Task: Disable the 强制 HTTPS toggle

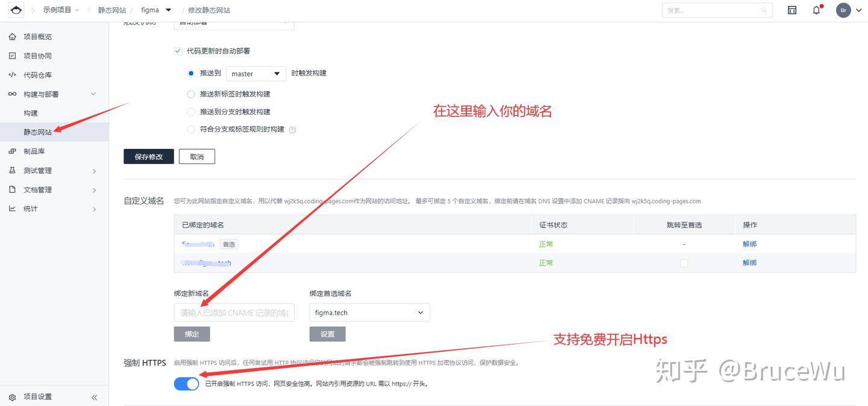Action: click(x=186, y=383)
